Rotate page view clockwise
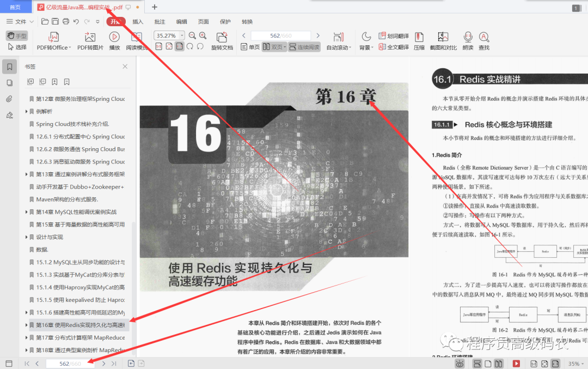 click(x=190, y=46)
